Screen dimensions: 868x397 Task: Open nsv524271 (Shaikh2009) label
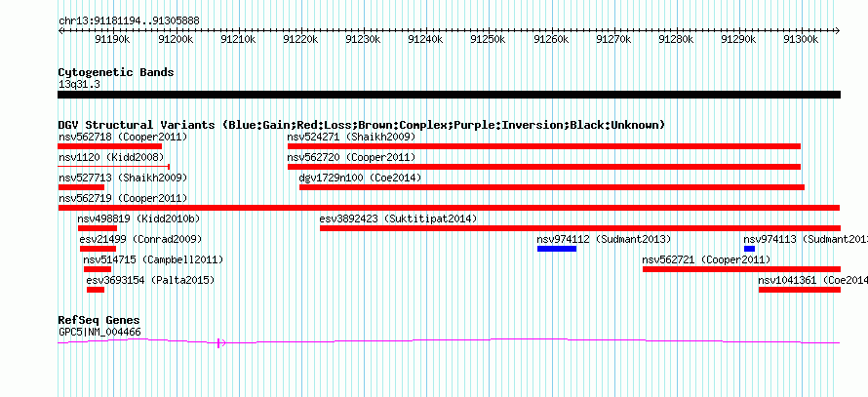point(351,137)
